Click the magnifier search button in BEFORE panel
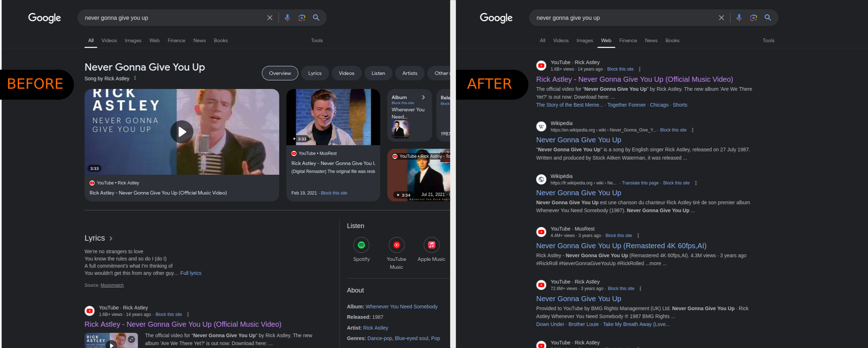868x348 pixels. [x=316, y=18]
